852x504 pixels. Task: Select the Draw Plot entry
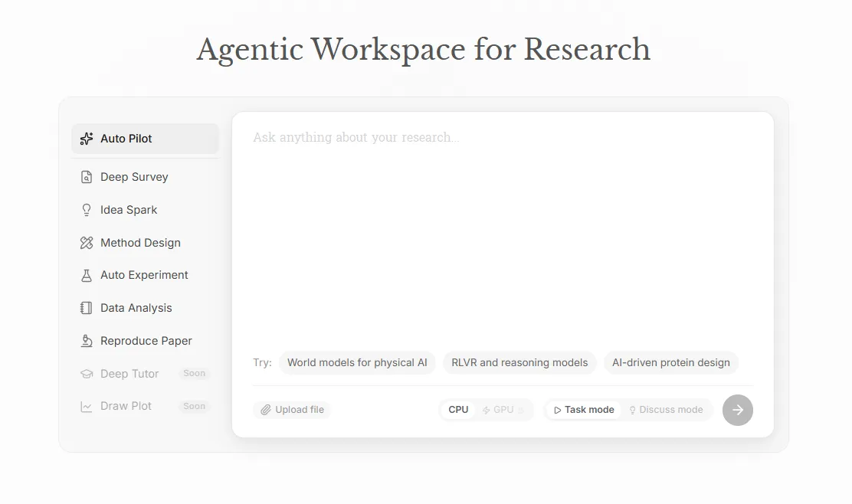tap(145, 406)
